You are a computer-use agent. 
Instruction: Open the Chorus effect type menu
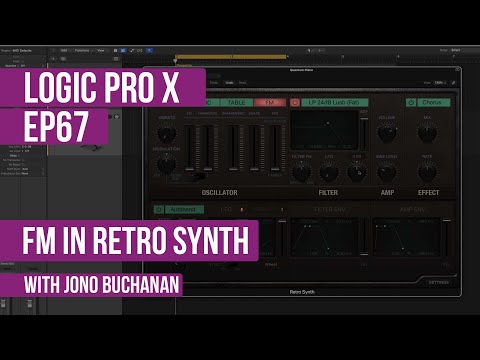point(433,102)
